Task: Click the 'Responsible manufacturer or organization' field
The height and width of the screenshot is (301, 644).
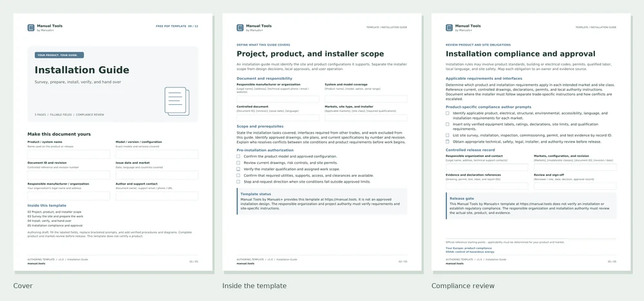Action: (278, 99)
